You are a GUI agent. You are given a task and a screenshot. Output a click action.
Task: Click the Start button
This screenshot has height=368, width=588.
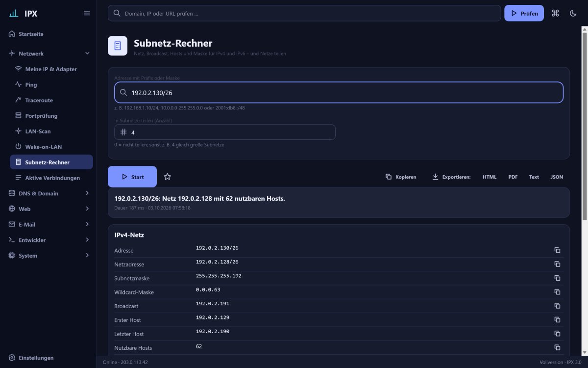pos(132,177)
